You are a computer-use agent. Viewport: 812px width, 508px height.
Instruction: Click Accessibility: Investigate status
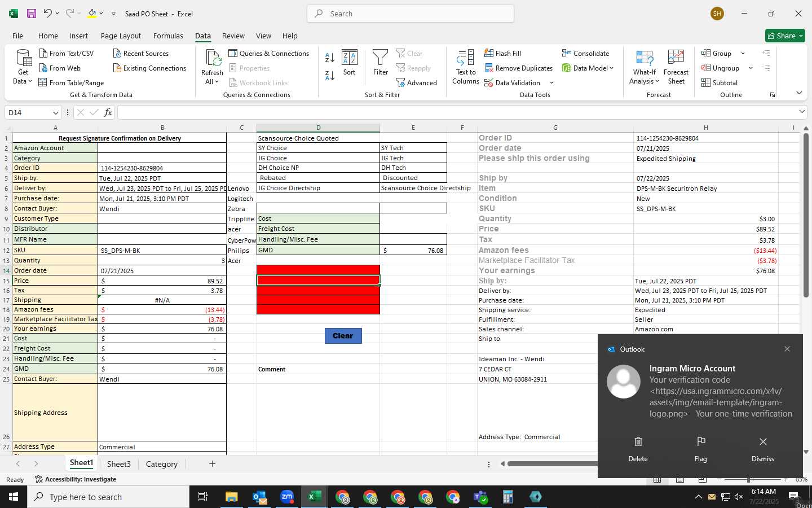click(x=76, y=479)
